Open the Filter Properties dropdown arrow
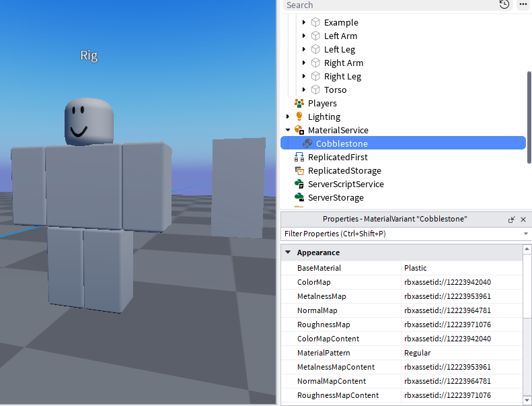The width and height of the screenshot is (532, 406). [x=525, y=234]
